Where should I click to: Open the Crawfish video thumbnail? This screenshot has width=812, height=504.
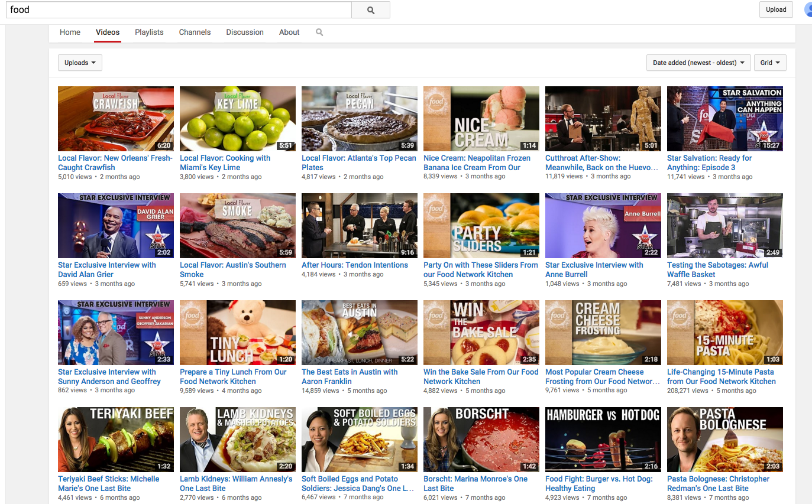tap(116, 119)
